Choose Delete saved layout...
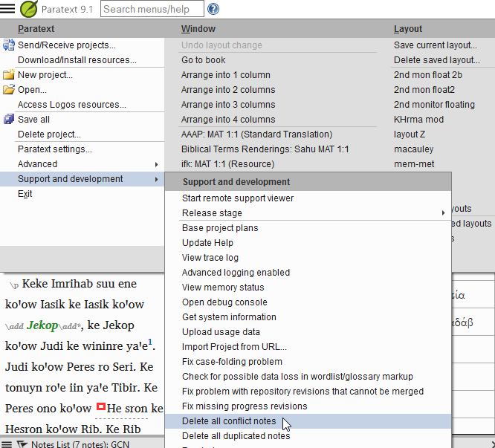The width and height of the screenshot is (495, 448). pos(436,60)
